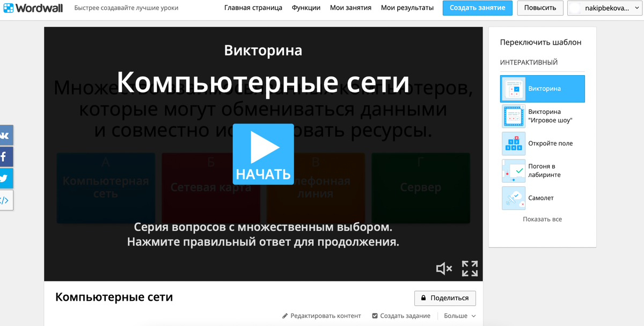This screenshot has height=326, width=644.
Task: Enter fullscreen with the expand arrows icon
Action: (x=470, y=269)
